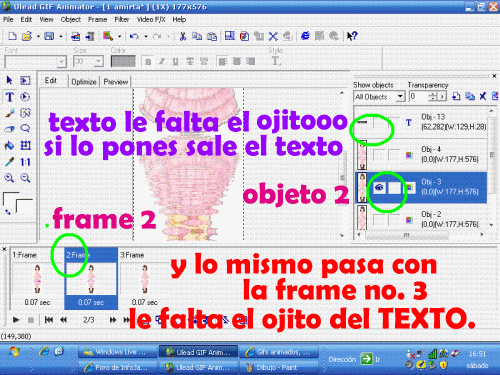
Task: Show Obj - 13 by clicking its eye box
Action: point(379,123)
